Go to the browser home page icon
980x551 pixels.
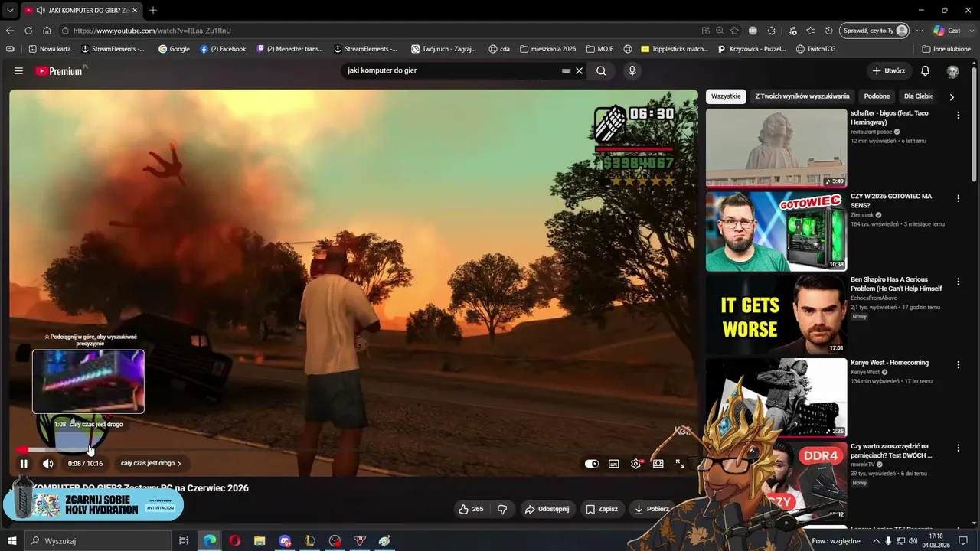[x=47, y=31]
